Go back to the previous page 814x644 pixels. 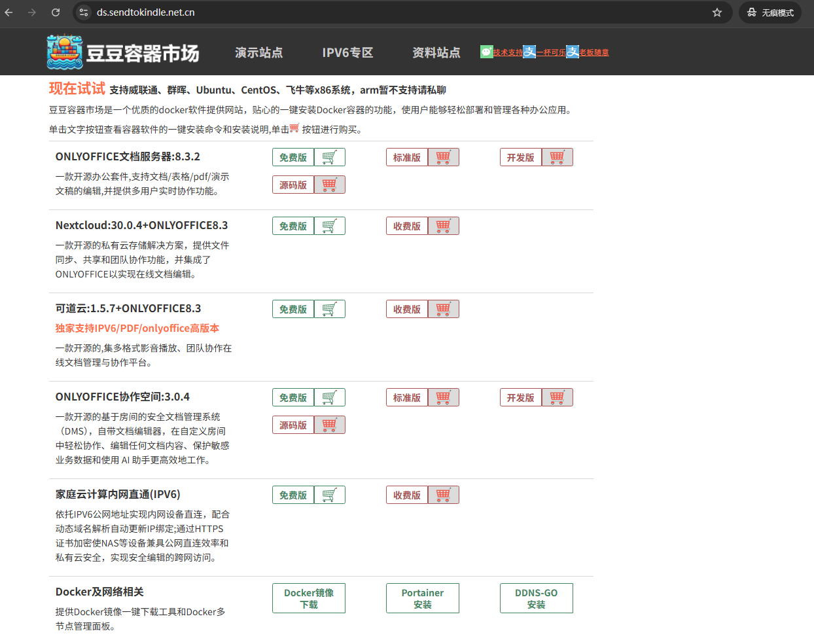tap(9, 12)
